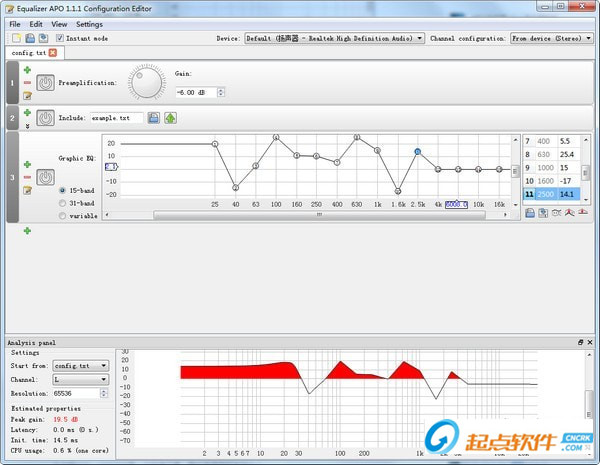Open the Settings menu
This screenshot has height=465, width=600.
[89, 24]
